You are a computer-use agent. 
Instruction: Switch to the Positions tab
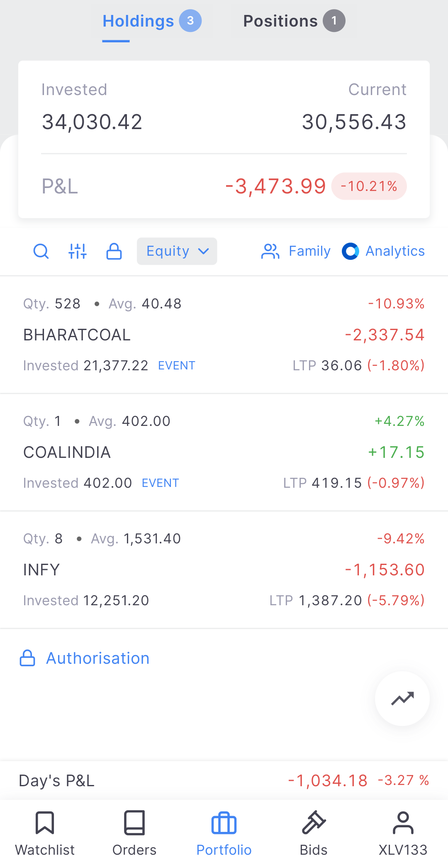point(294,21)
